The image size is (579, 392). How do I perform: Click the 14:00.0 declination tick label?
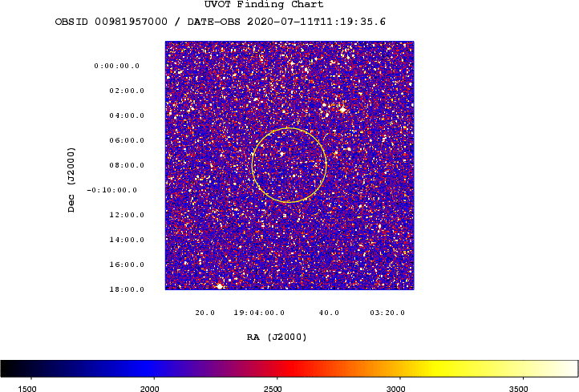tap(127, 240)
